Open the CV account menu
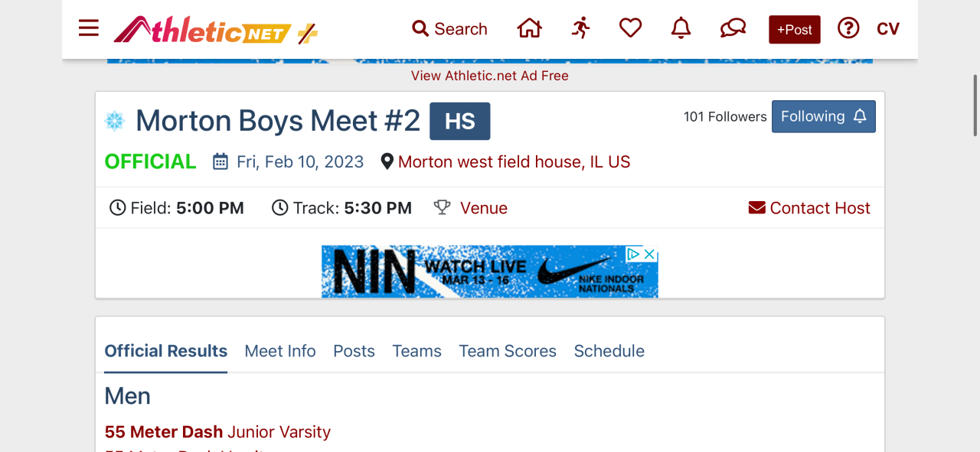The image size is (980, 452). pos(888,29)
